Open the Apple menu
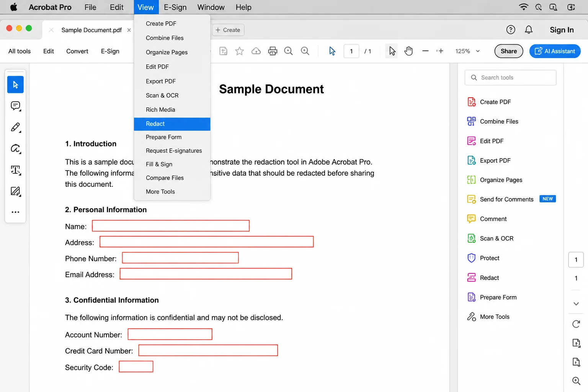The height and width of the screenshot is (392, 588). [13, 7]
